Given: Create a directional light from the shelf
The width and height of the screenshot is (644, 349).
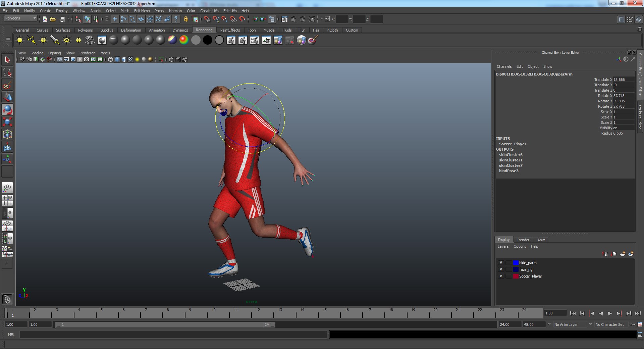Looking at the screenshot, I should 32,40.
